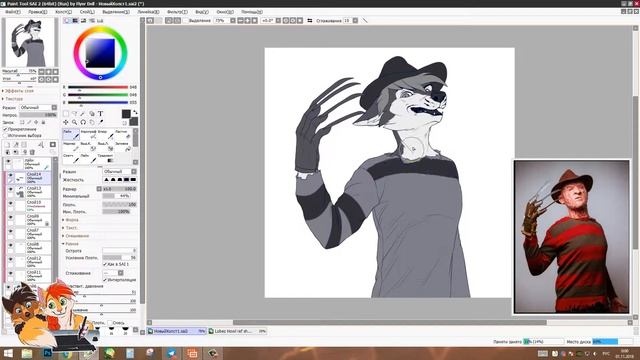Toggle the 'Как в SAI 1' checkbox
The height and width of the screenshot is (360, 640).
(x=105, y=264)
